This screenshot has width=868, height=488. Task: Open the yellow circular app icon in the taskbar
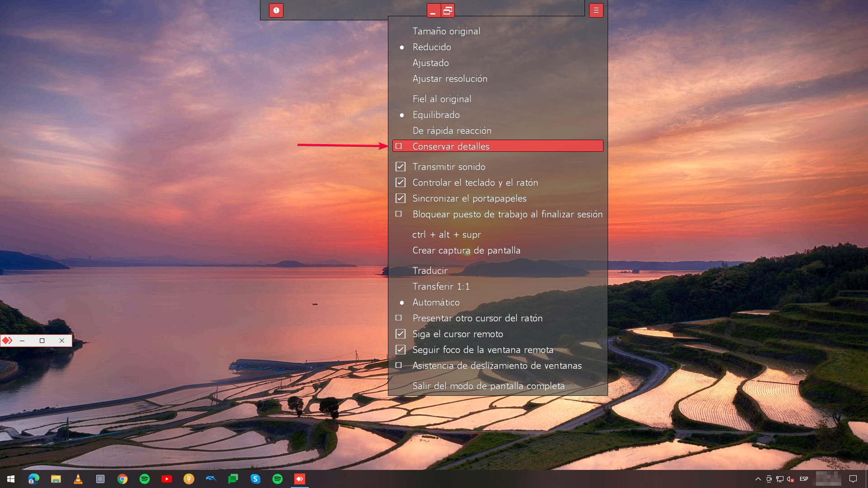tap(189, 479)
